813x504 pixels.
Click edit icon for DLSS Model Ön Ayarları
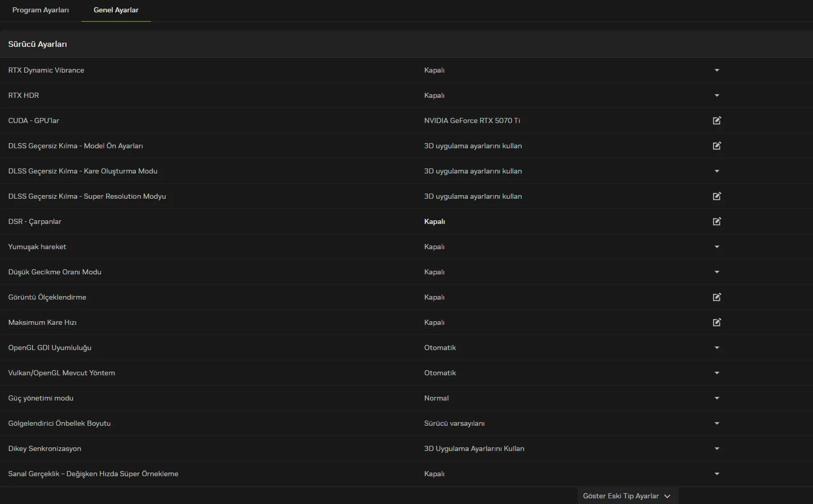click(x=717, y=146)
